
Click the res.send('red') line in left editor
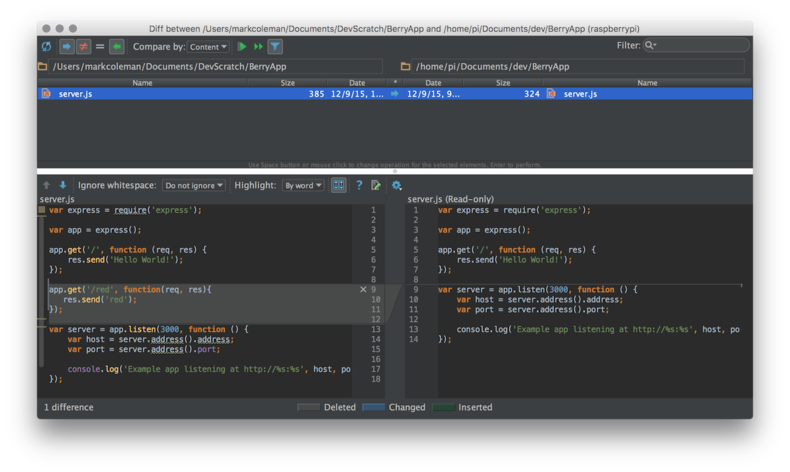point(100,299)
